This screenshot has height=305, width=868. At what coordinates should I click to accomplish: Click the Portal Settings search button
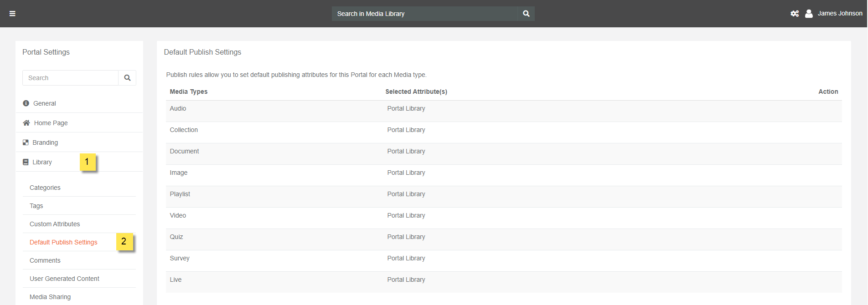(x=127, y=78)
